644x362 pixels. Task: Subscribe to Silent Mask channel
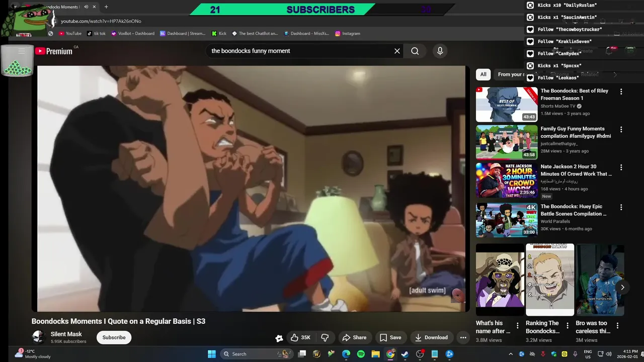coord(114,337)
